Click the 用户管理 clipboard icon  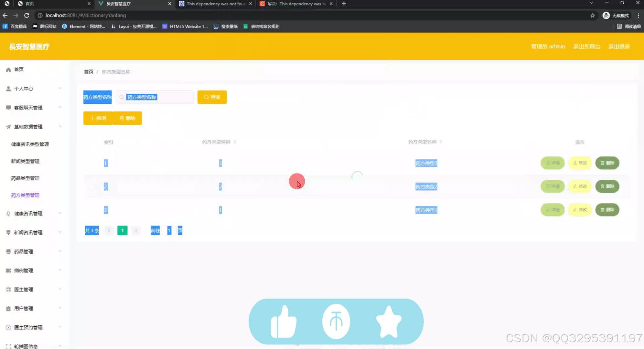8,309
